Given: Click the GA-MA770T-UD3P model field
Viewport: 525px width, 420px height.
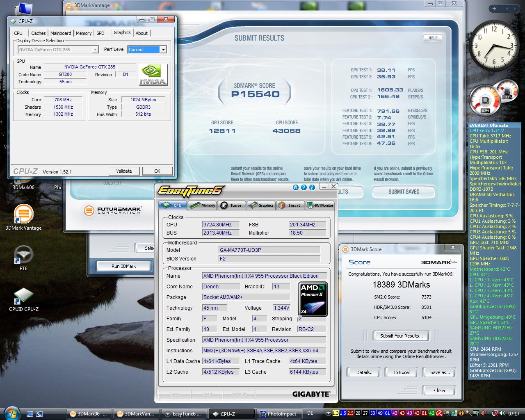Looking at the screenshot, I should point(269,250).
